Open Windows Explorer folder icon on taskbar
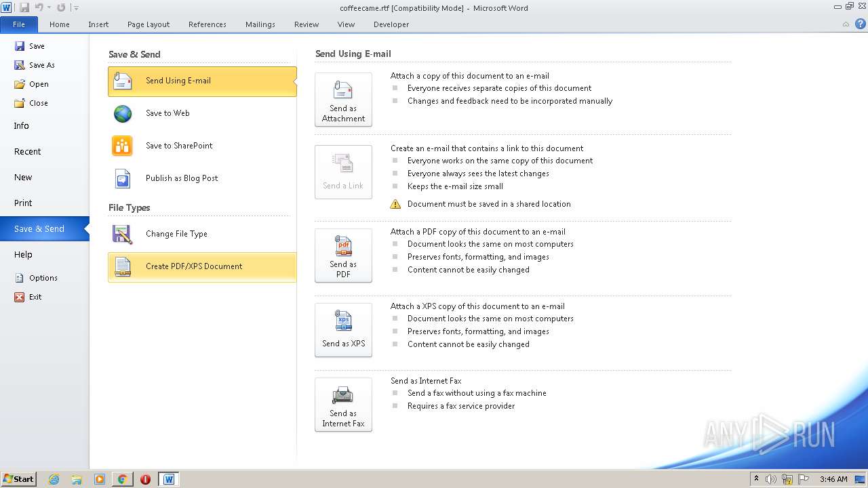 point(77,479)
